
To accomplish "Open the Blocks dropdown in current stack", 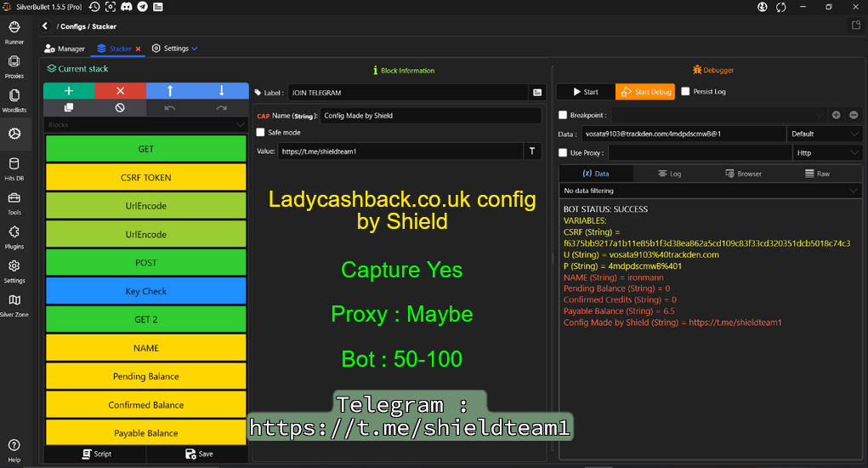I will (145, 124).
